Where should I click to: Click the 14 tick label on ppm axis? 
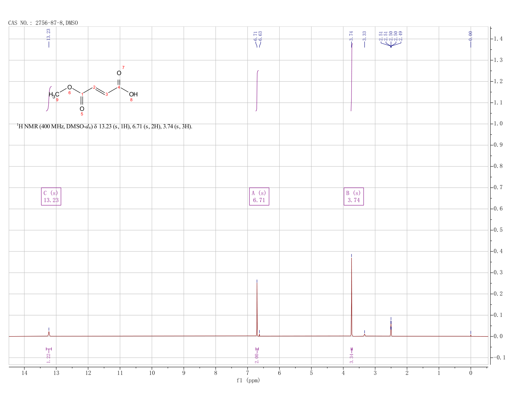pyautogui.click(x=25, y=373)
